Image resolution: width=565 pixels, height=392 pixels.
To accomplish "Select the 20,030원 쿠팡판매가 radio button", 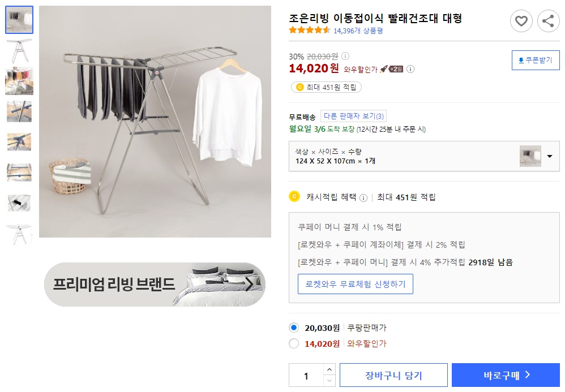I will pos(294,327).
